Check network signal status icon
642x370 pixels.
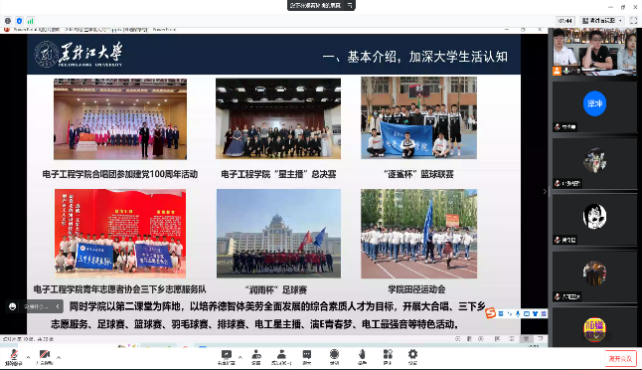[31, 21]
